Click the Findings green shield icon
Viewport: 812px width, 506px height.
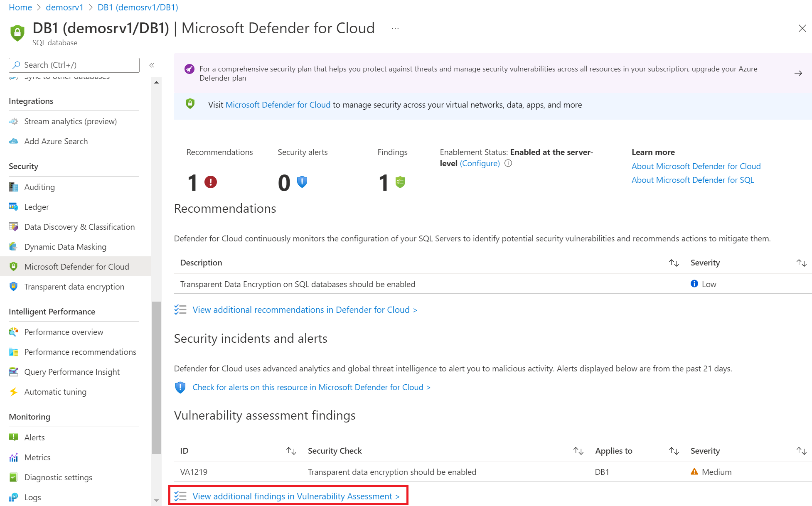(400, 182)
